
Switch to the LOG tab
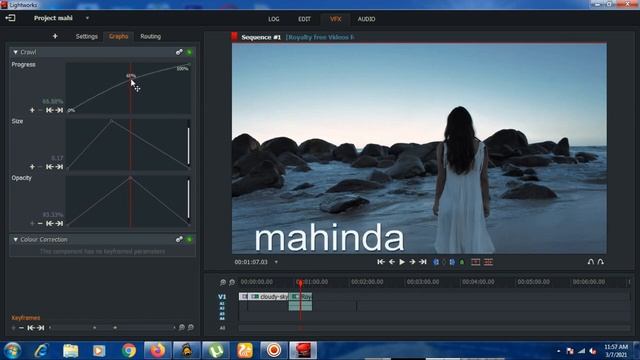point(273,19)
